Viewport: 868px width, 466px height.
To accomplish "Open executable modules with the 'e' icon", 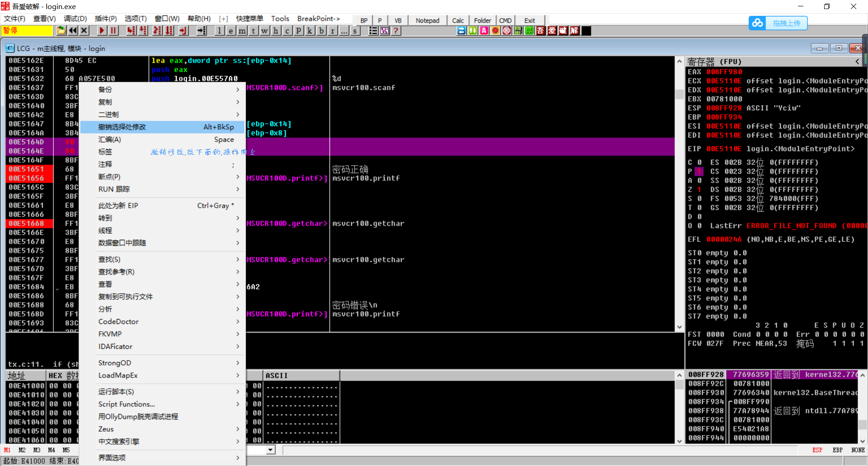I will [231, 30].
